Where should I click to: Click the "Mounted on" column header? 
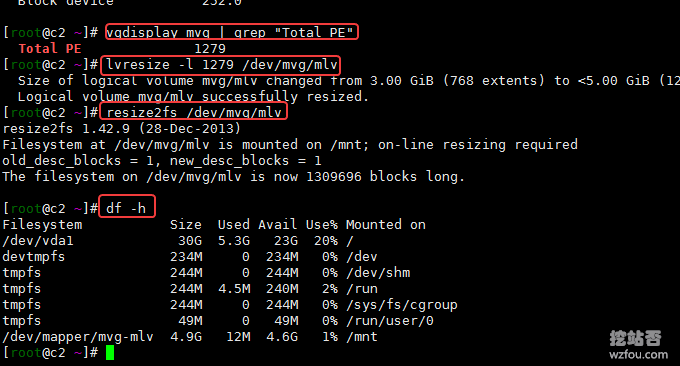(386, 225)
